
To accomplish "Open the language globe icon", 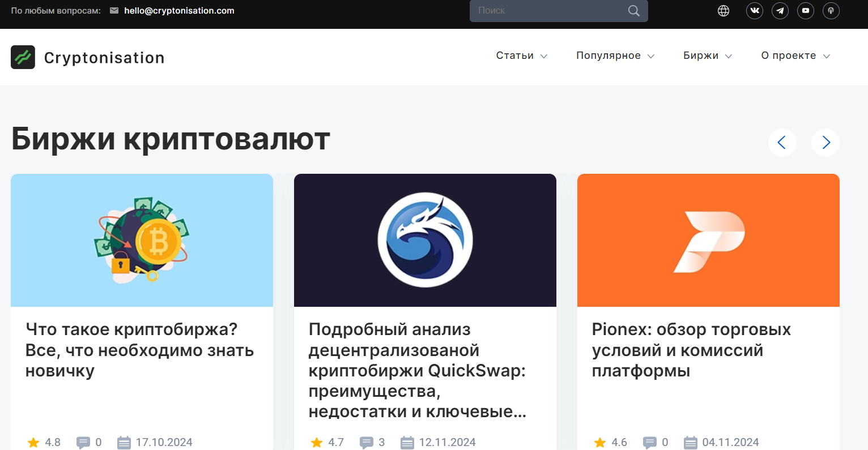I will tap(724, 11).
